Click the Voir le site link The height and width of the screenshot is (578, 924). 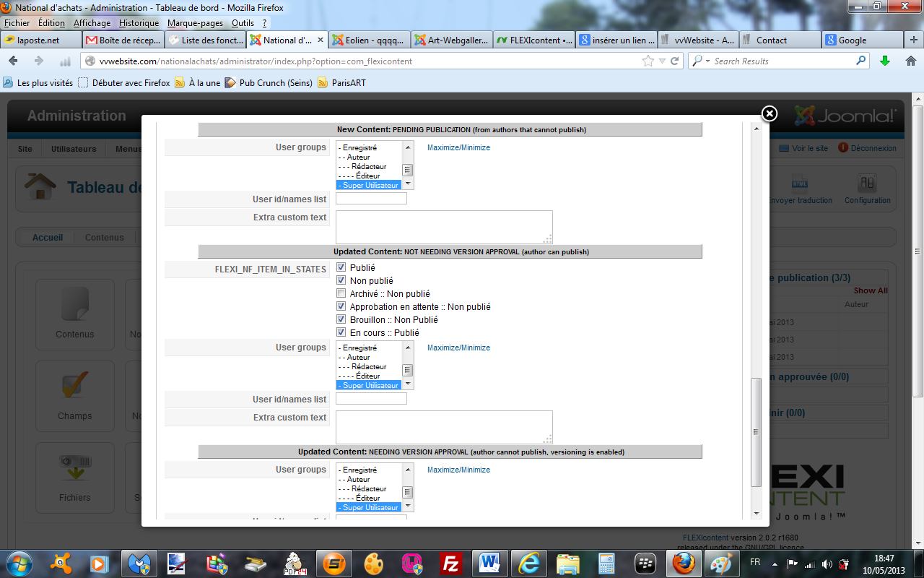[x=803, y=148]
